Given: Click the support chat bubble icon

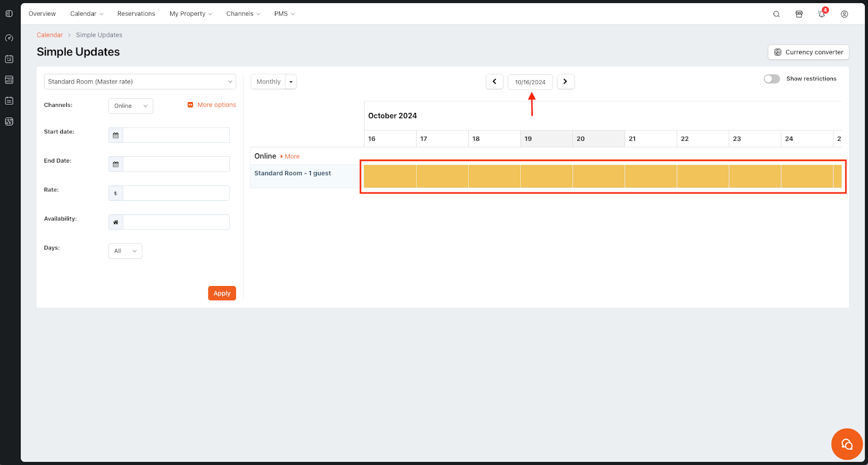Looking at the screenshot, I should tap(846, 444).
